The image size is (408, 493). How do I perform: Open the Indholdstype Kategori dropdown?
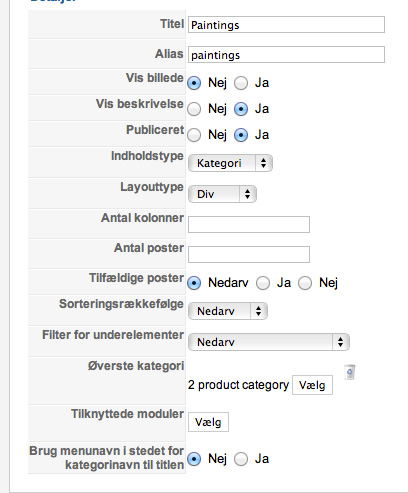click(230, 163)
